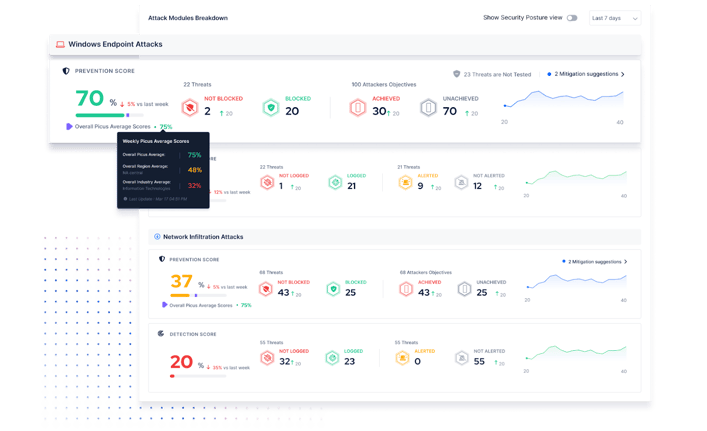The width and height of the screenshot is (707, 431).
Task: Click the Alerted icon showing 9
Action: (404, 183)
